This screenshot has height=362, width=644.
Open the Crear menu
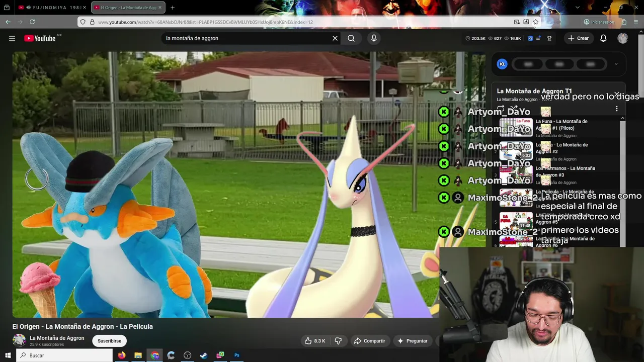pyautogui.click(x=578, y=38)
